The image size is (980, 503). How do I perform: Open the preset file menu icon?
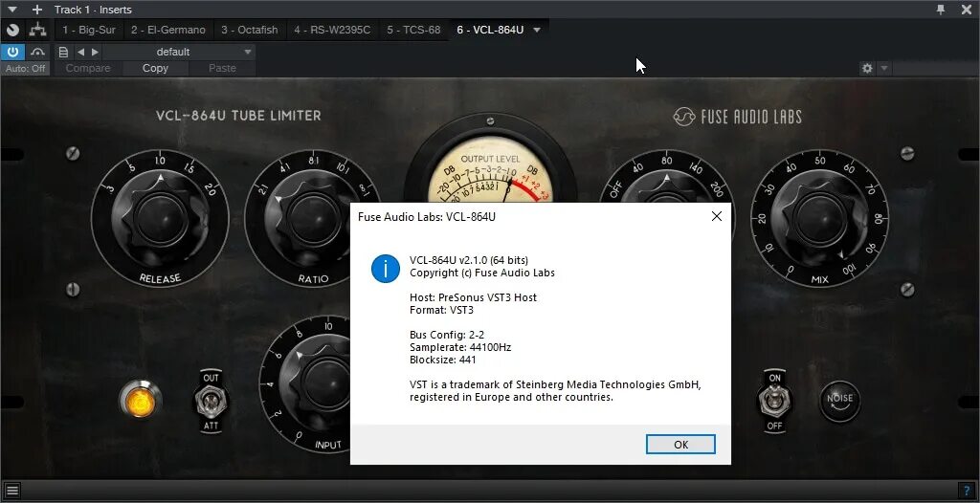pyautogui.click(x=63, y=52)
